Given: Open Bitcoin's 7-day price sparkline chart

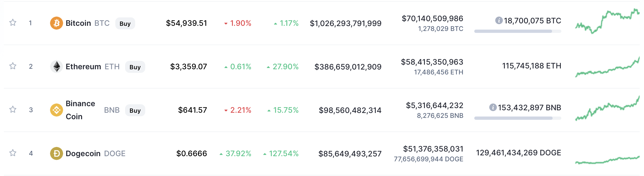Looking at the screenshot, I should point(607,22).
